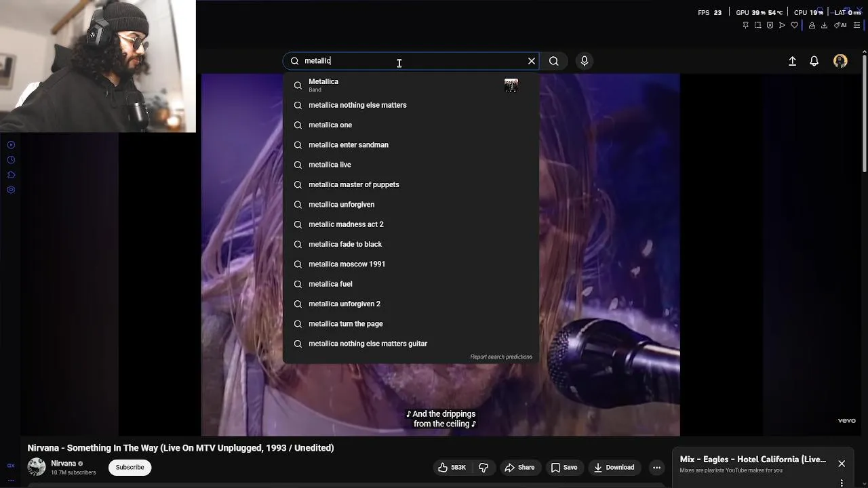Save video to playlist
Image resolution: width=868 pixels, height=488 pixels.
(564, 468)
